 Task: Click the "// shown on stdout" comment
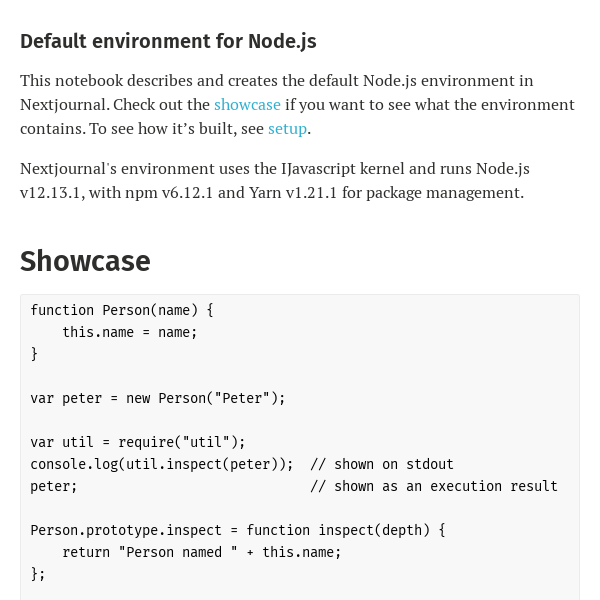[x=382, y=464]
